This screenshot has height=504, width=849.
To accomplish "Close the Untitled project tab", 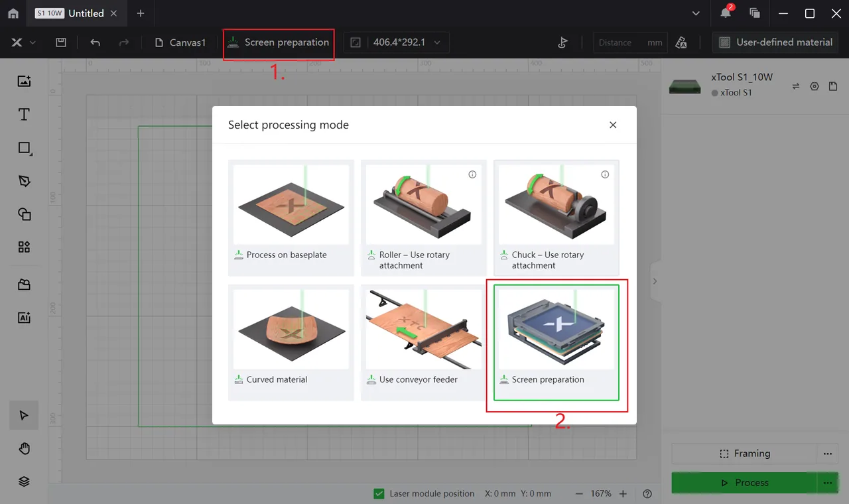I will (x=114, y=13).
